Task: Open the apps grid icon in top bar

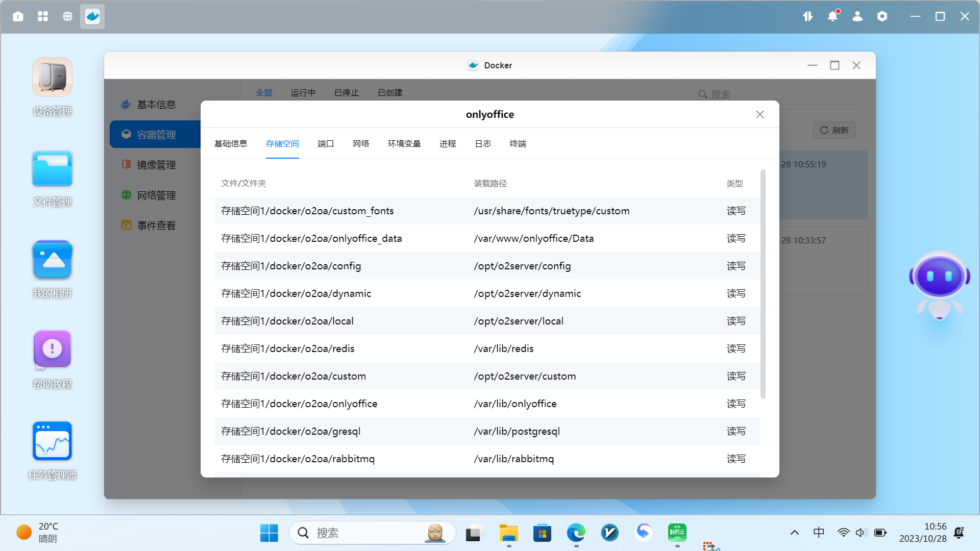Action: [43, 16]
